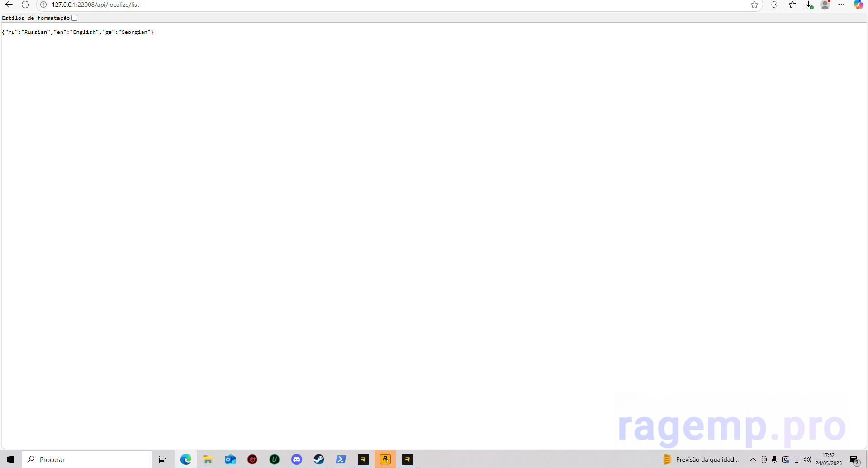
Task: Switch to Rockstar Games Launcher on the taskbar
Action: pos(385,459)
